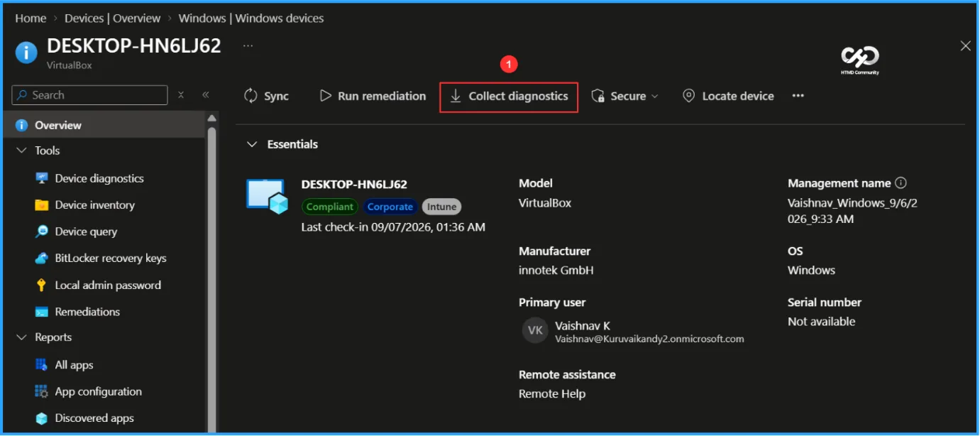
Task: Click the Not available serial number value
Action: 822,322
